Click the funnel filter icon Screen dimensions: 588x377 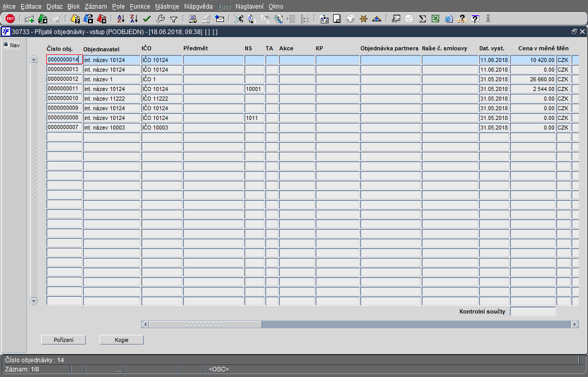(x=173, y=19)
